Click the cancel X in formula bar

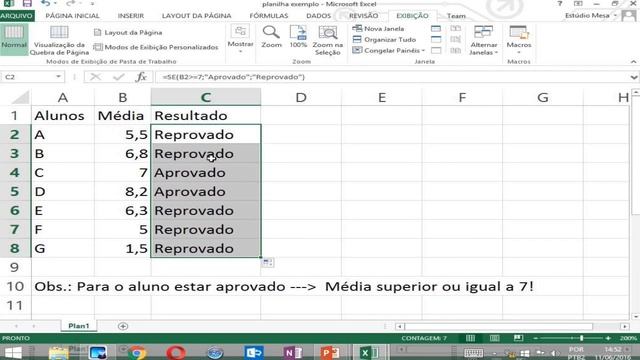pos(96,77)
